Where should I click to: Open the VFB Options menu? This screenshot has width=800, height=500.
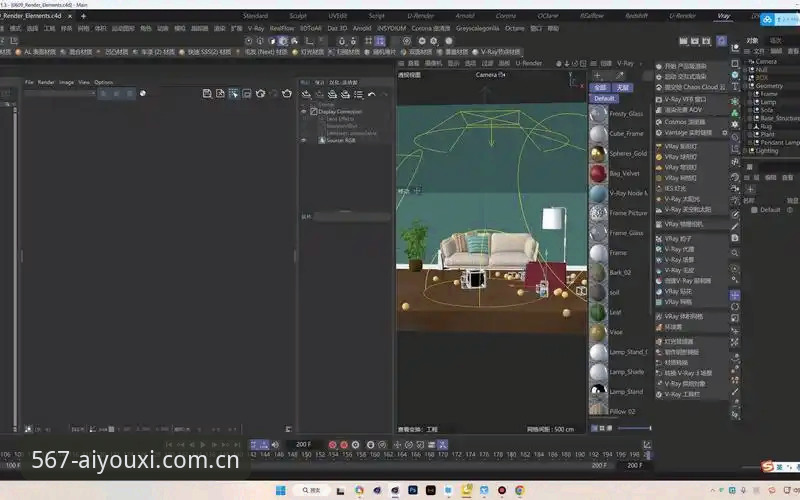tap(103, 82)
